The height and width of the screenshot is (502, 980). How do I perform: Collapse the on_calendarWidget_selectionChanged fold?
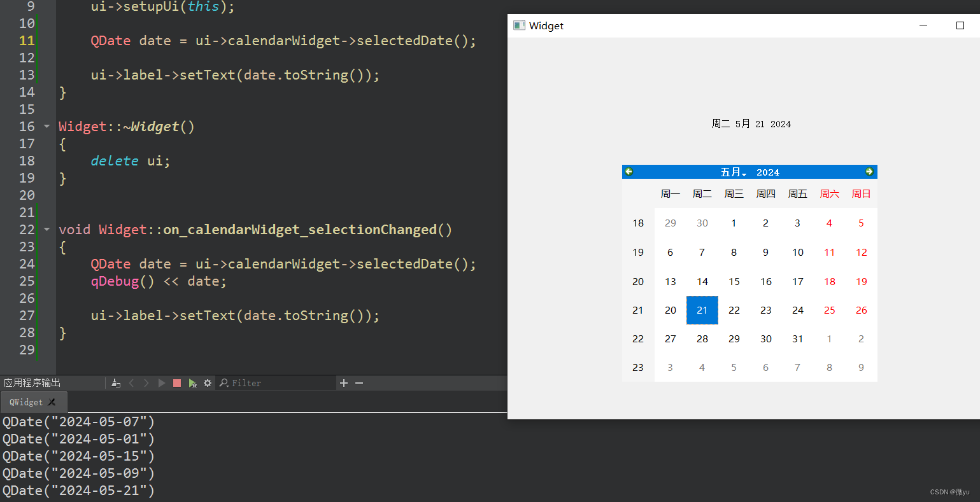coord(46,230)
